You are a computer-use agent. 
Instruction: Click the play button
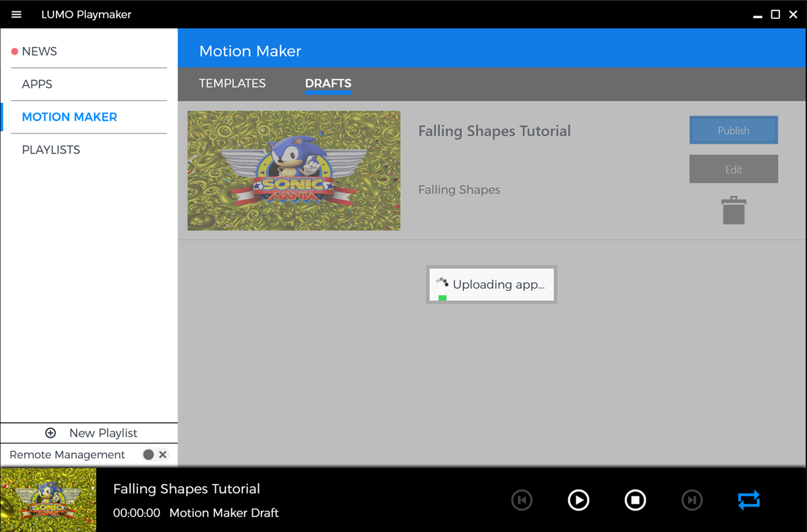coord(578,500)
